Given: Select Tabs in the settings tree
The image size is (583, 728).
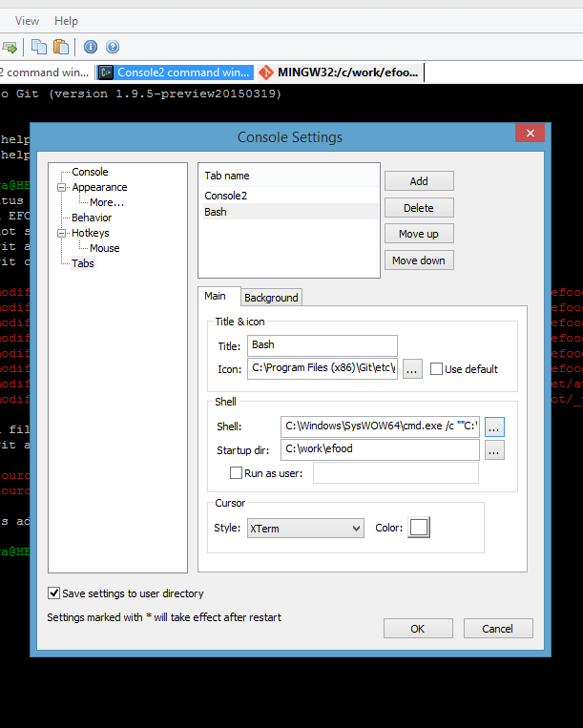Looking at the screenshot, I should pos(83,263).
